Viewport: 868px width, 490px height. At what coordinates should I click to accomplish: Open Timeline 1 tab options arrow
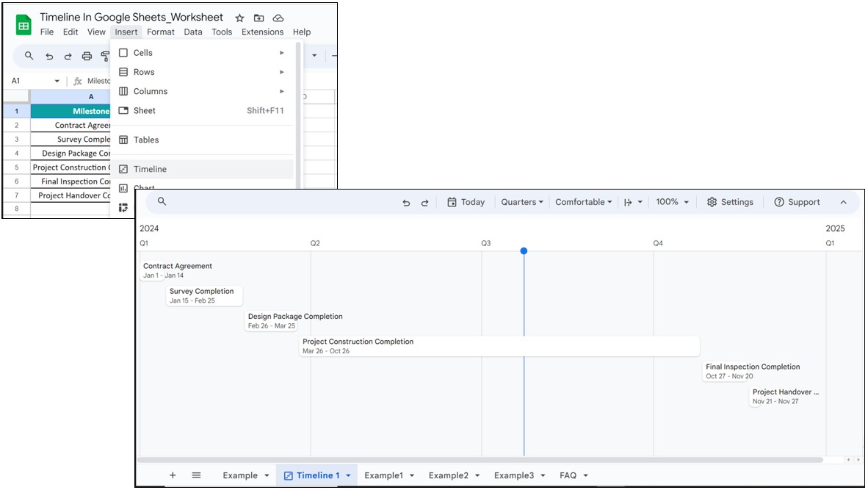(348, 475)
